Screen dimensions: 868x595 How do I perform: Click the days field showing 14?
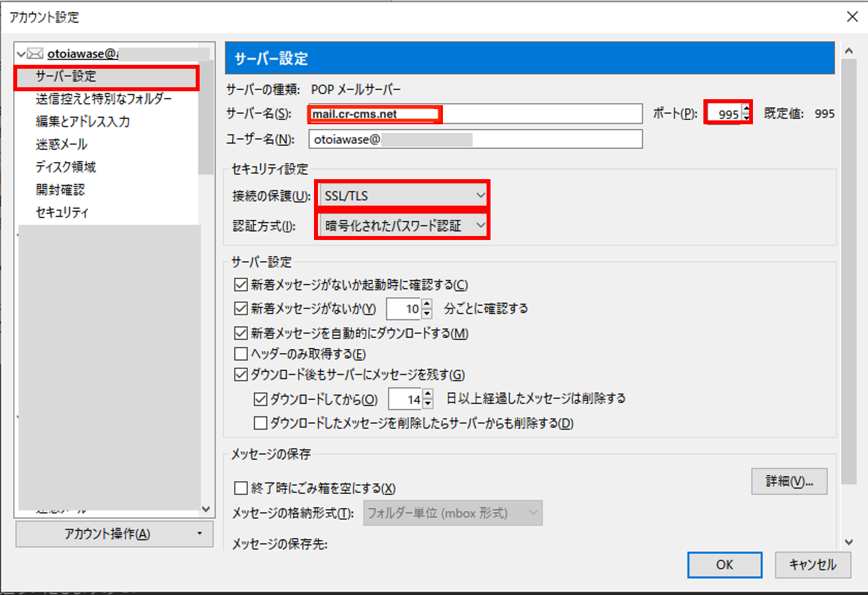pos(405,399)
